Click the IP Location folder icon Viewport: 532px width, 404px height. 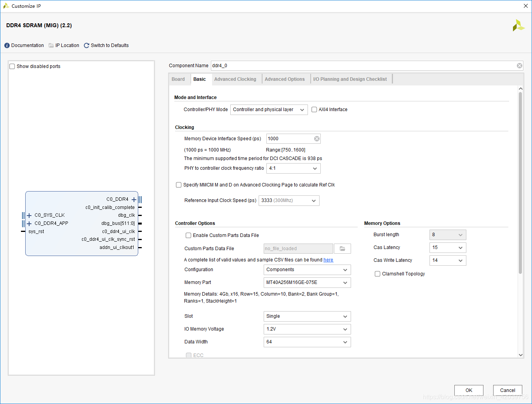(x=51, y=45)
